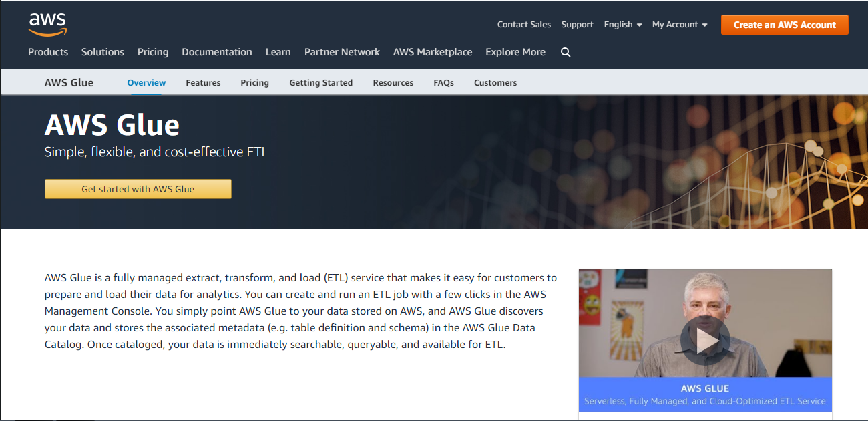Viewport: 868px width, 421px height.
Task: Open the Explore More menu
Action: point(515,52)
